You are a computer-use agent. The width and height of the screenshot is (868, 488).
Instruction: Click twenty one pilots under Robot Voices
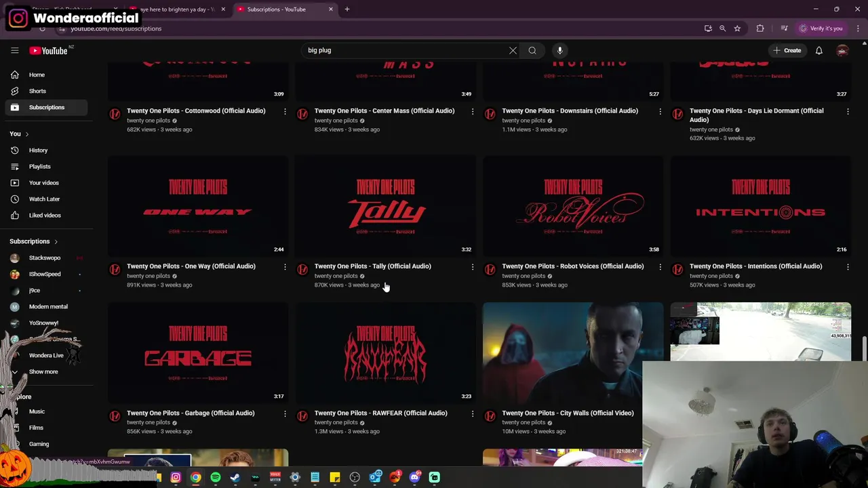523,276
